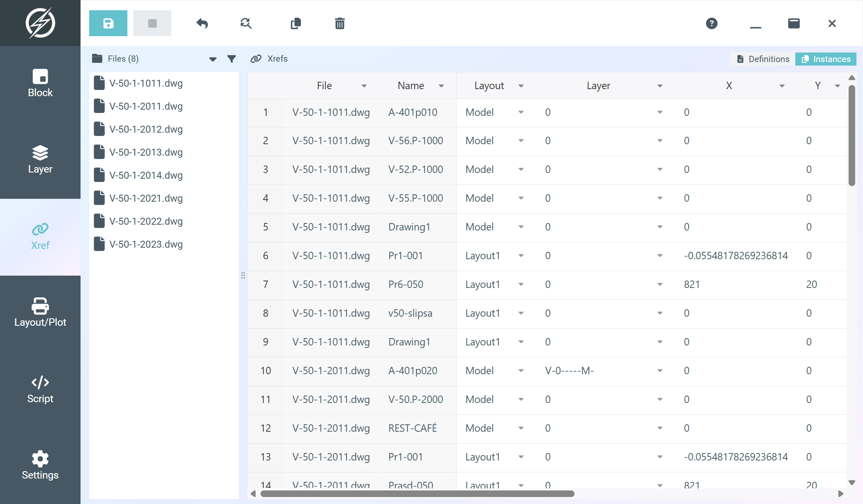863x504 pixels.
Task: Open the Block module in sidebar
Action: (40, 84)
